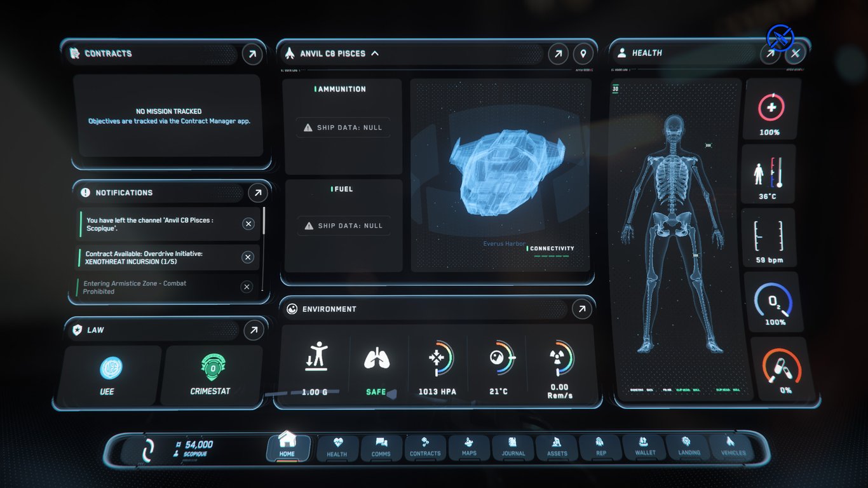
Task: Open the ship location pin icon
Action: (x=583, y=54)
